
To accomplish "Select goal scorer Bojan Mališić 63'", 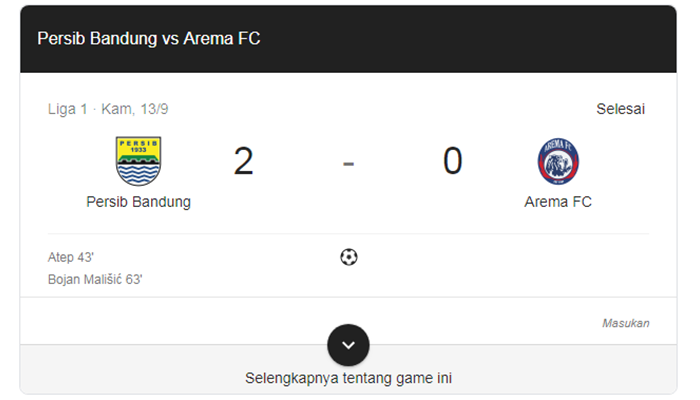I will pos(95,279).
